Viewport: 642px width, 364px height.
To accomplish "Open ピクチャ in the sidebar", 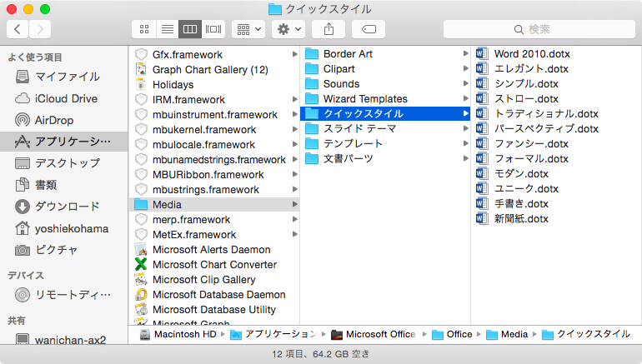I will [64, 250].
